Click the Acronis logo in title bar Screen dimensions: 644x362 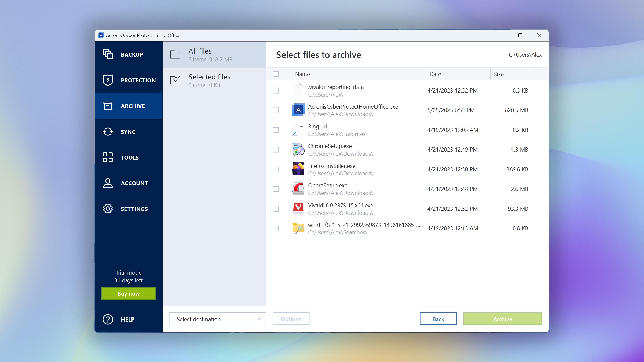point(101,35)
